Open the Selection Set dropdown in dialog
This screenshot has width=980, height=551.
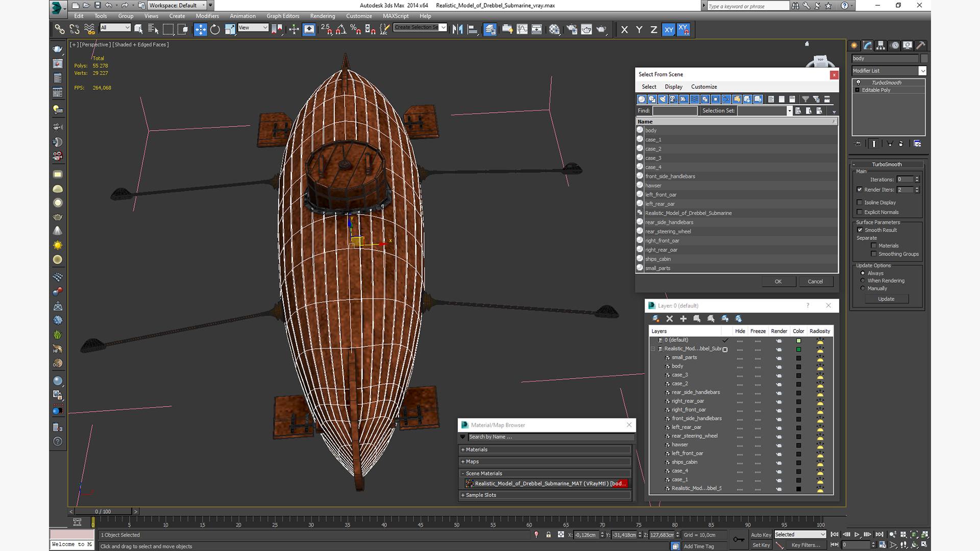[789, 111]
